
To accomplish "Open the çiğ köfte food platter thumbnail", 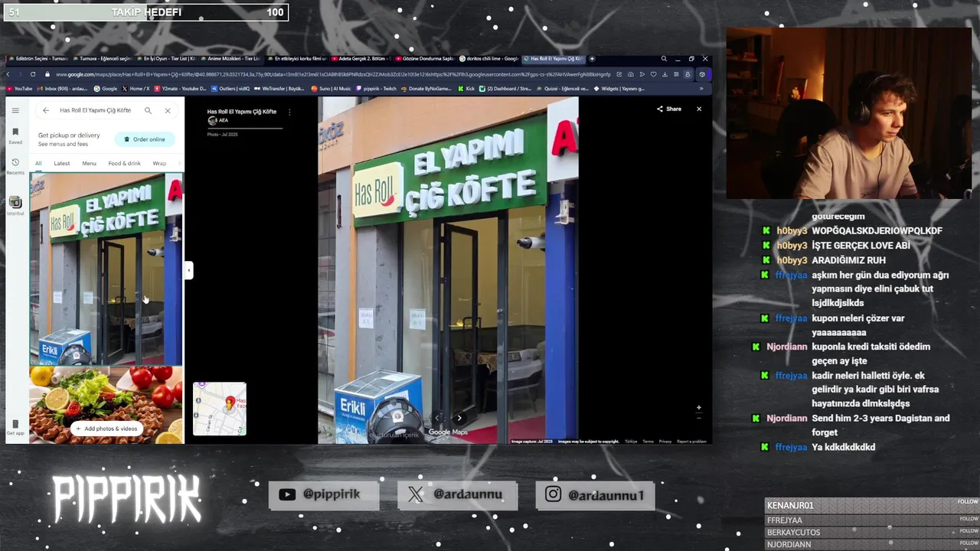I will point(106,404).
